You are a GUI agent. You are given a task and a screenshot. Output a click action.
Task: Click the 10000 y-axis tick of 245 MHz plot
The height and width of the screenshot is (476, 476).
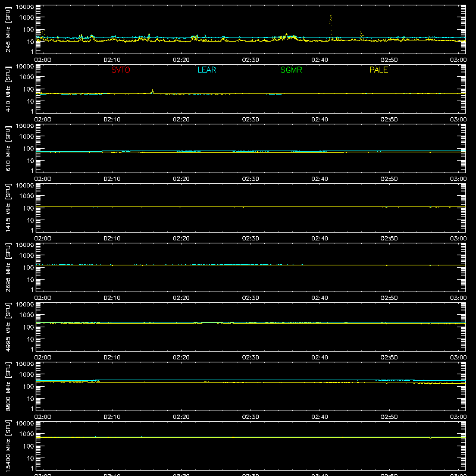[25, 7]
